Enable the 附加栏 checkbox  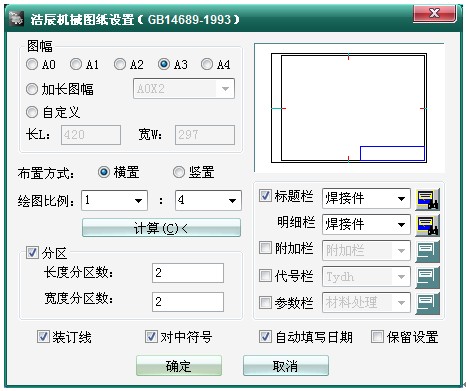point(265,248)
